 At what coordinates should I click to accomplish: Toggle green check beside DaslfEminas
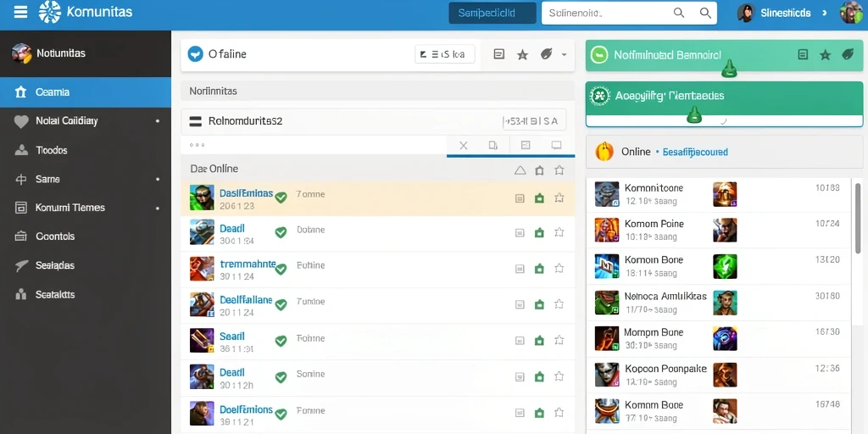281,197
